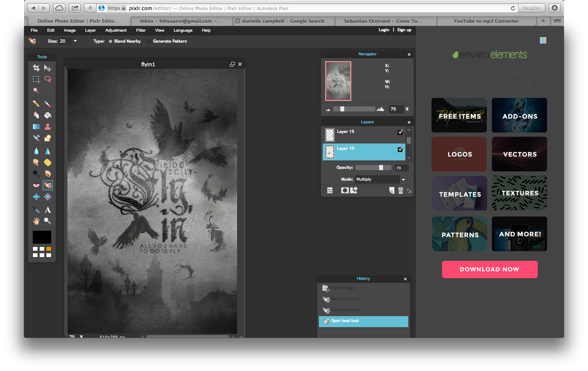Image resolution: width=588 pixels, height=371 pixels.
Task: Select the Bloat tool
Action: (36, 197)
